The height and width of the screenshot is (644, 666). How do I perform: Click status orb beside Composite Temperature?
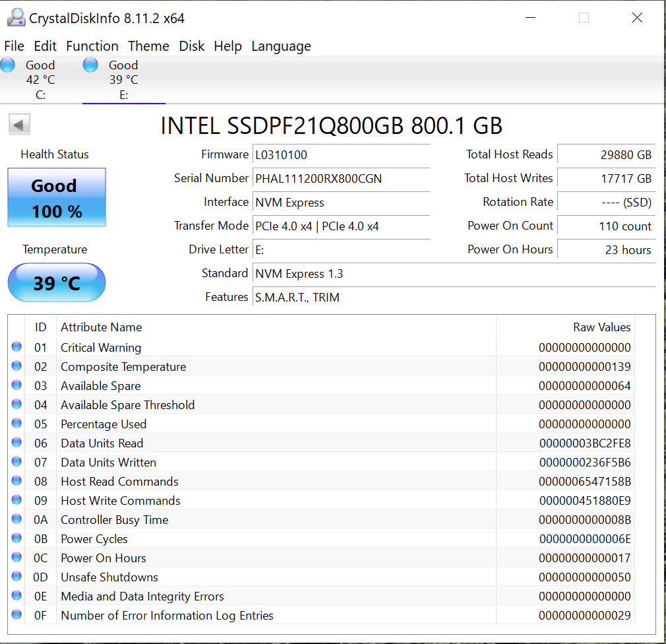16,366
